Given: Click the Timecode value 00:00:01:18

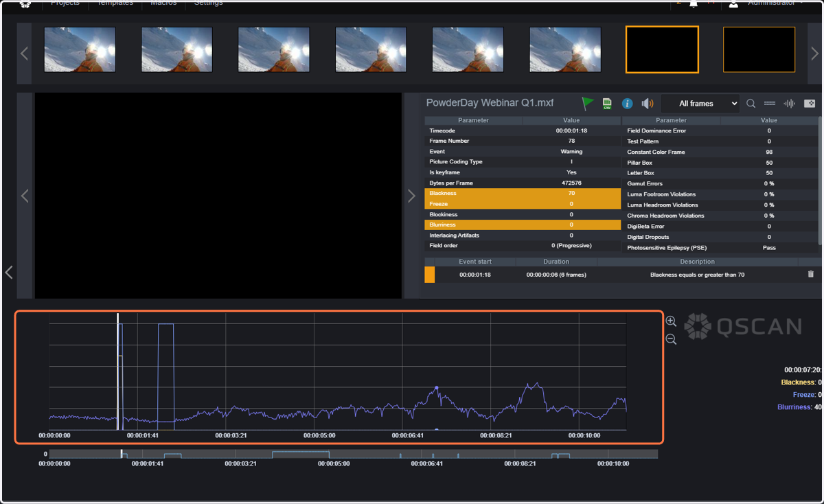Looking at the screenshot, I should (x=571, y=130).
